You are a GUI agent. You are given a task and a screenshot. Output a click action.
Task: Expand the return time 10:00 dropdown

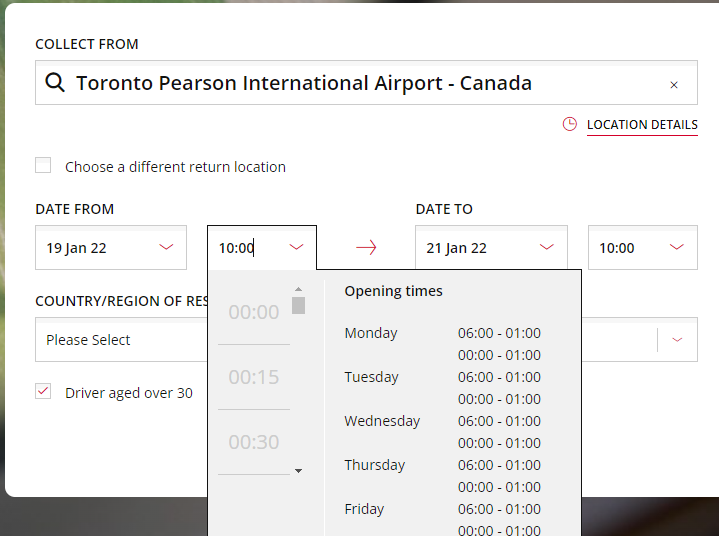[x=642, y=248]
